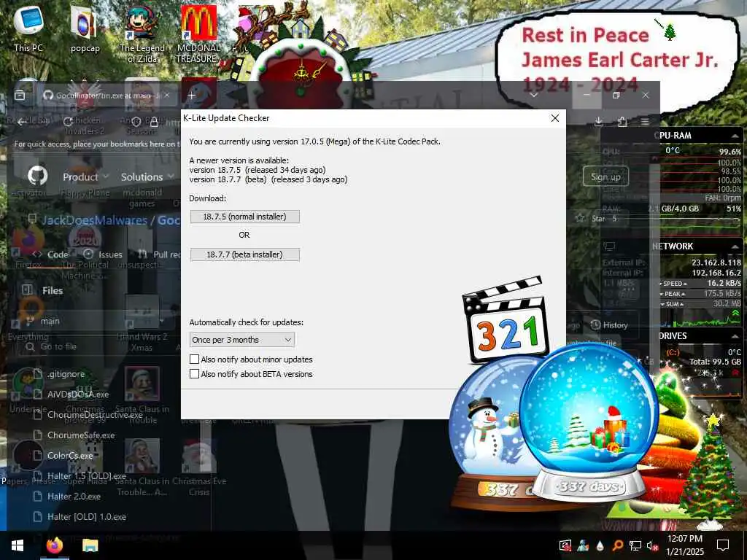Star the repository on GitHub
Image resolution: width=747 pixels, height=560 pixels.
point(598,219)
